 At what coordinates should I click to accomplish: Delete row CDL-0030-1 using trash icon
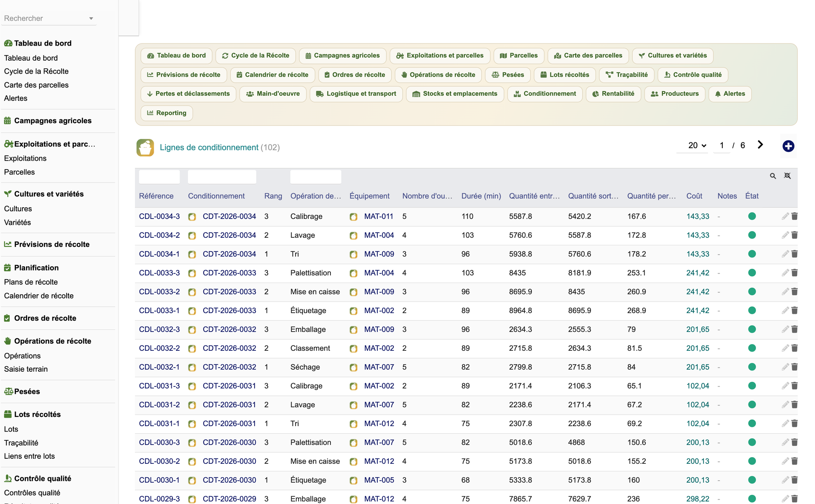pos(794,480)
